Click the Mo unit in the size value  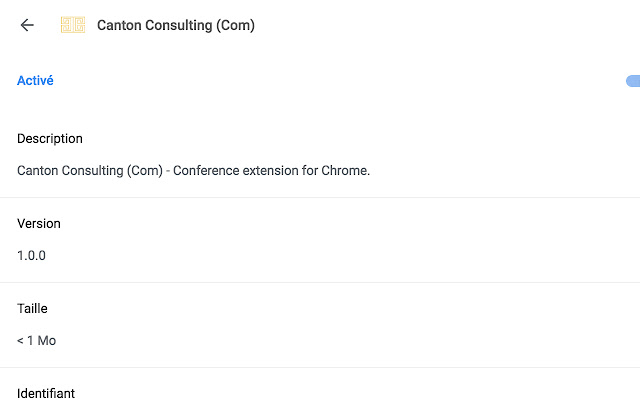[x=46, y=340]
